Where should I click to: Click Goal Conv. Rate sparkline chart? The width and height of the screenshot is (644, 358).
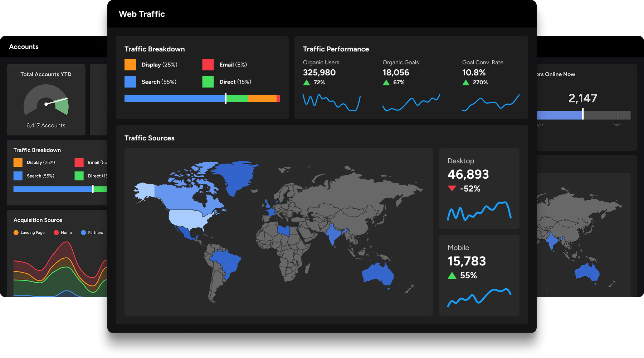click(x=491, y=103)
